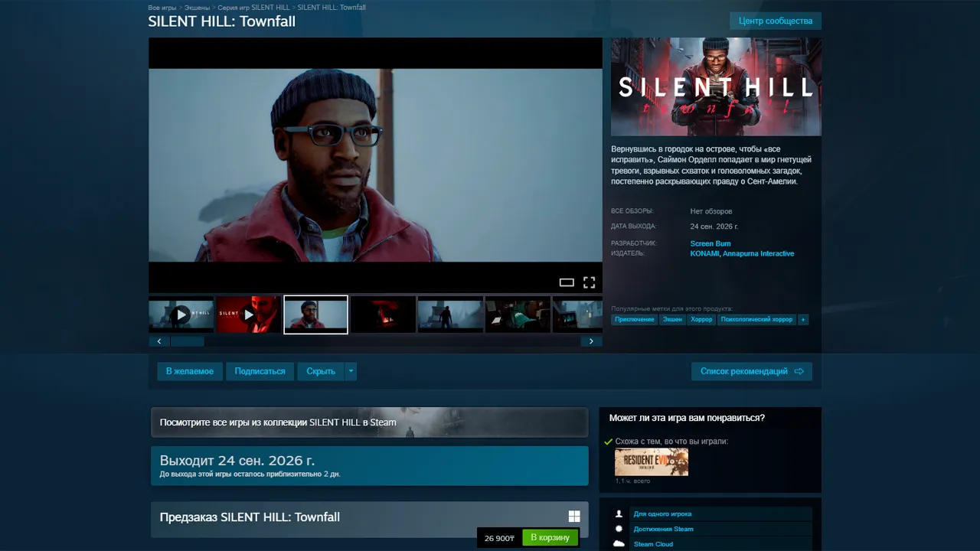980x551 pixels.
Task: Open the Steam Cloud feature link
Action: click(x=653, y=544)
